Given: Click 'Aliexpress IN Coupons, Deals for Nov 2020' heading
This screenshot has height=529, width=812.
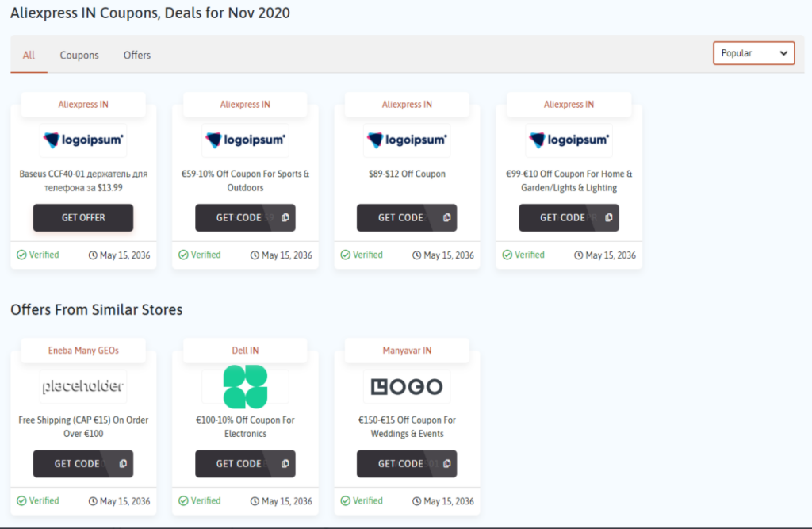Looking at the screenshot, I should click(150, 13).
